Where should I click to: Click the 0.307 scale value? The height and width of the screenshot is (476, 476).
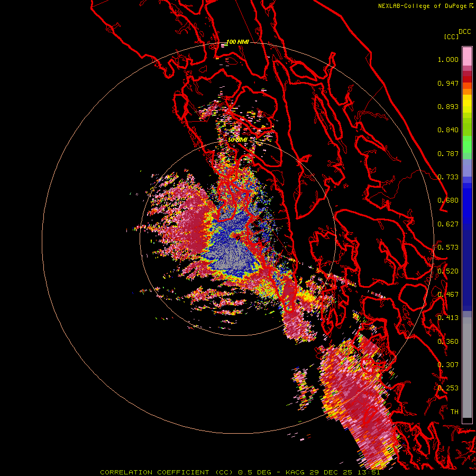[x=448, y=364]
